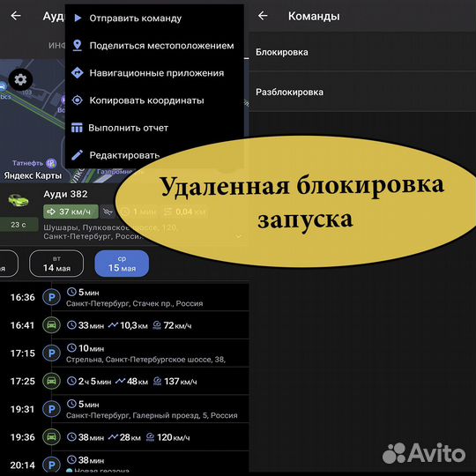Select the Разблокировка command
Image resolution: width=476 pixels, height=476 pixels.
point(362,92)
